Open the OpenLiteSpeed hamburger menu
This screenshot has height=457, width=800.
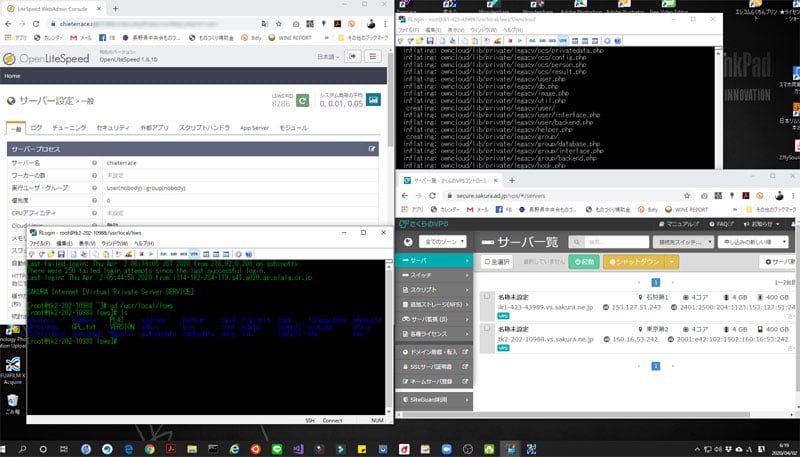click(x=371, y=57)
